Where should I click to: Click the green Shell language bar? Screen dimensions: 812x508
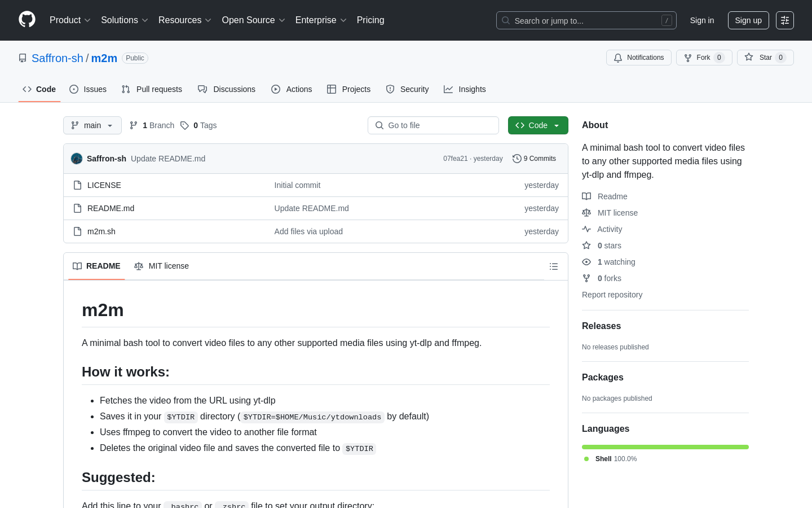click(x=665, y=447)
